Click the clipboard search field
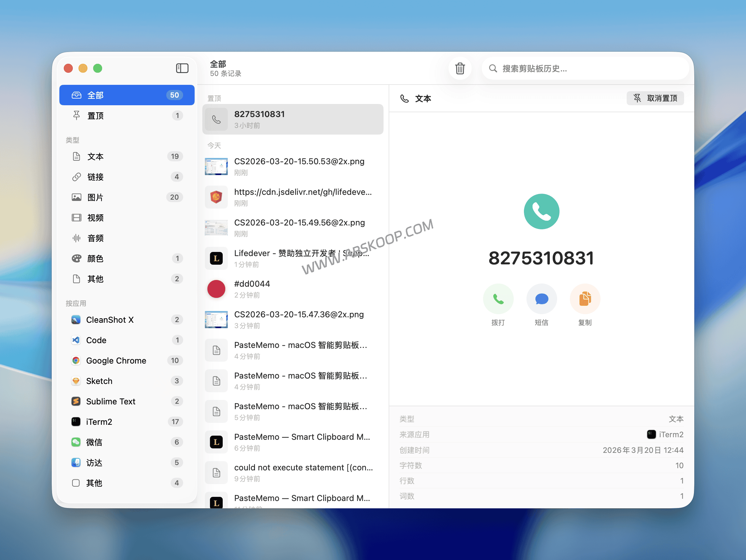This screenshot has width=746, height=560. tap(585, 68)
